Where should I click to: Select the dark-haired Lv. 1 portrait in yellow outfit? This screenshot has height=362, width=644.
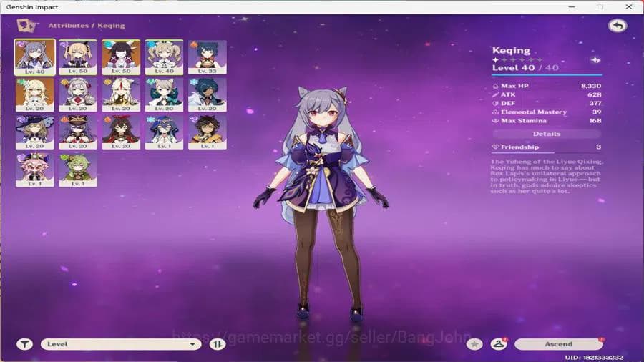point(207,132)
